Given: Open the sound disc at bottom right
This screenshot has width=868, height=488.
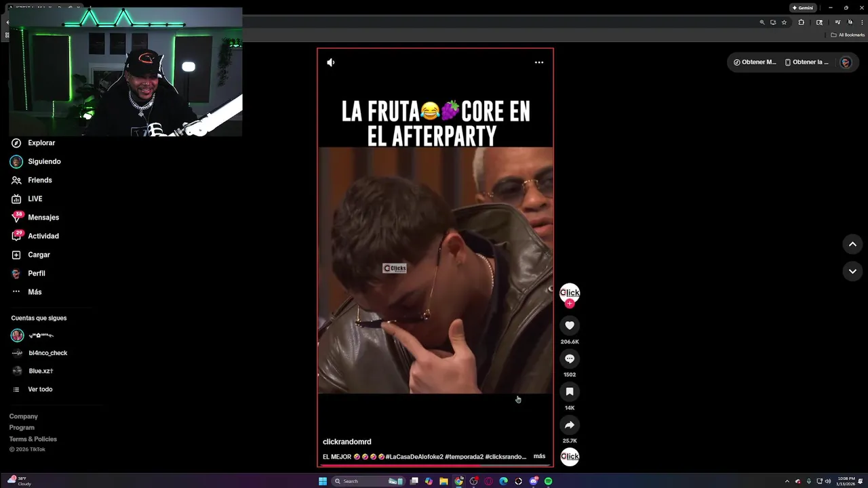Looking at the screenshot, I should [x=570, y=457].
